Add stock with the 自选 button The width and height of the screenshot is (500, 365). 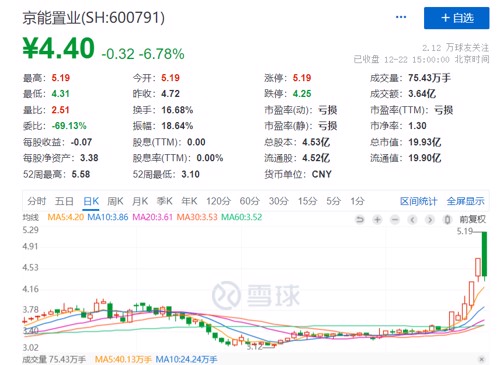(x=457, y=18)
